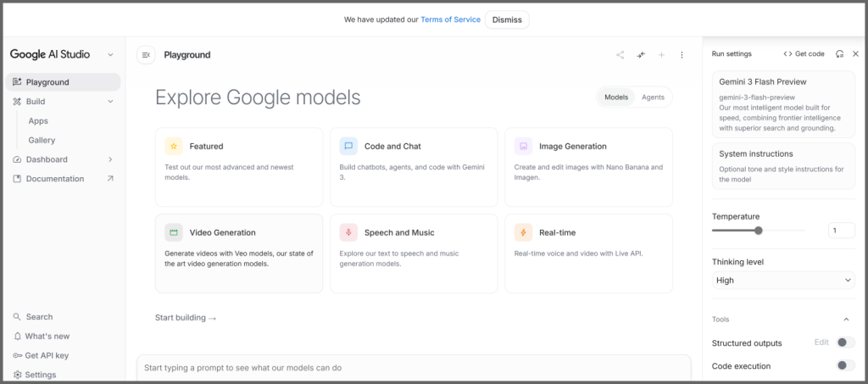This screenshot has width=868, height=384.
Task: Click the 'Code and Chat' card title
Action: coord(392,147)
